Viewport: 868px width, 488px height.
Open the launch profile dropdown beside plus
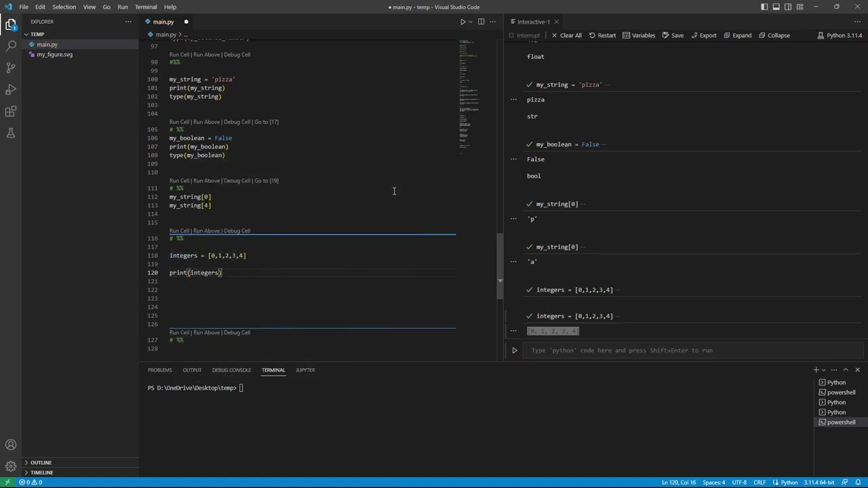point(823,370)
